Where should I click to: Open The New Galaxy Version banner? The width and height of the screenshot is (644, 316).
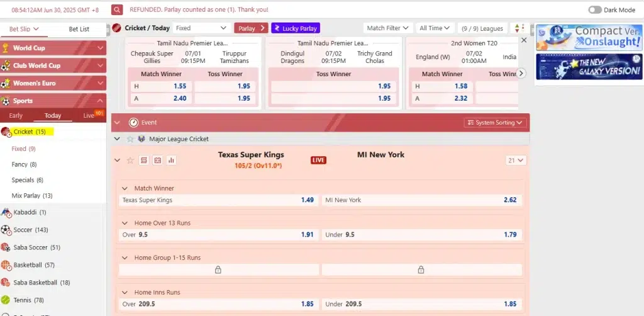coord(589,67)
